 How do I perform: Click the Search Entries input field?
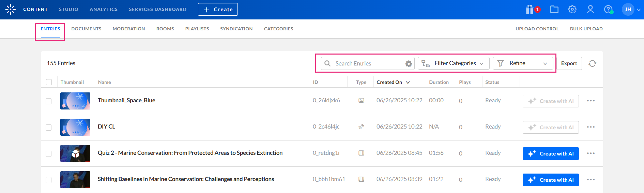point(368,63)
